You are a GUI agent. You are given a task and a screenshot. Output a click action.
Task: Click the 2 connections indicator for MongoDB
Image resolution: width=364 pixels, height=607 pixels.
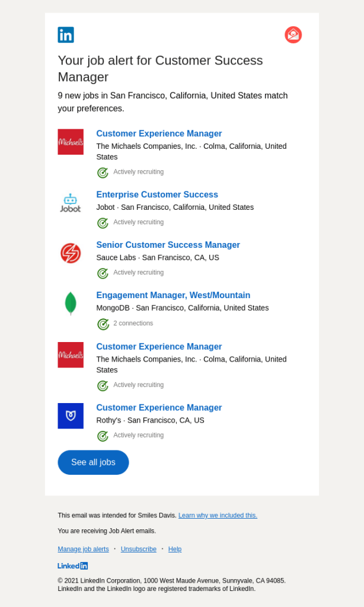(x=124, y=324)
